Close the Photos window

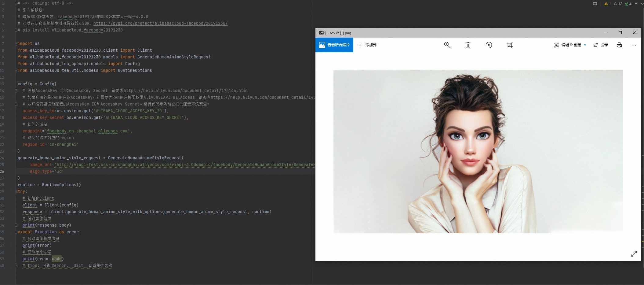click(x=634, y=33)
